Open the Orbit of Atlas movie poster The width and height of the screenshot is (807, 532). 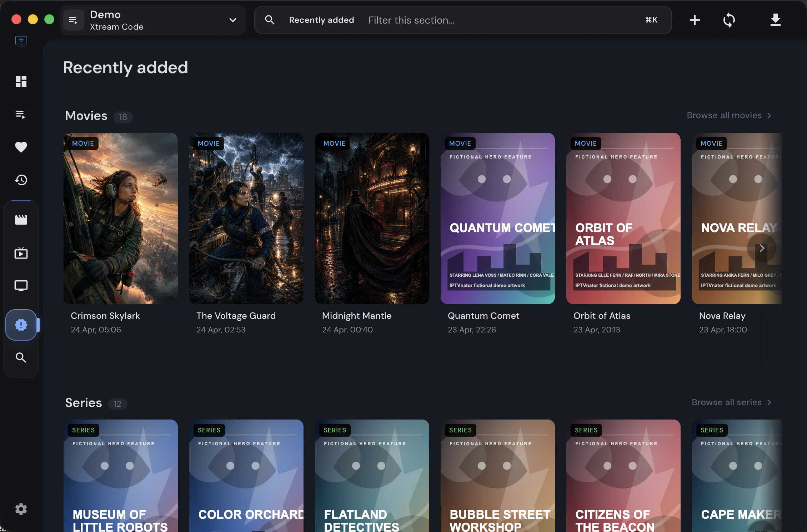623,219
